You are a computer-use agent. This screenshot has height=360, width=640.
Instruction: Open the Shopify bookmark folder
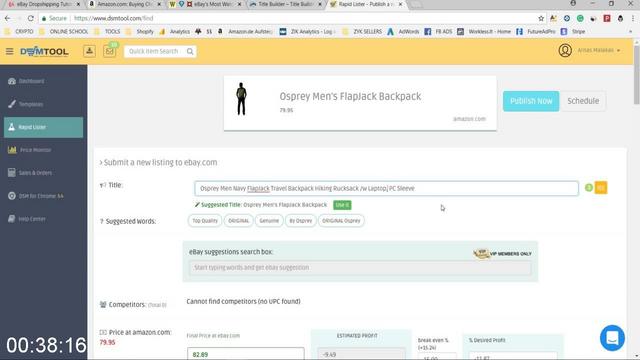click(140, 31)
